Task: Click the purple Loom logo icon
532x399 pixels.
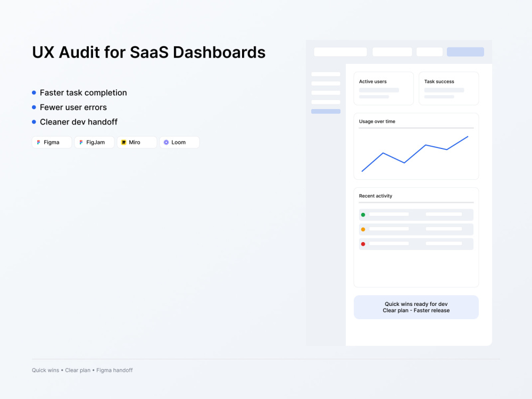Action: coord(166,143)
